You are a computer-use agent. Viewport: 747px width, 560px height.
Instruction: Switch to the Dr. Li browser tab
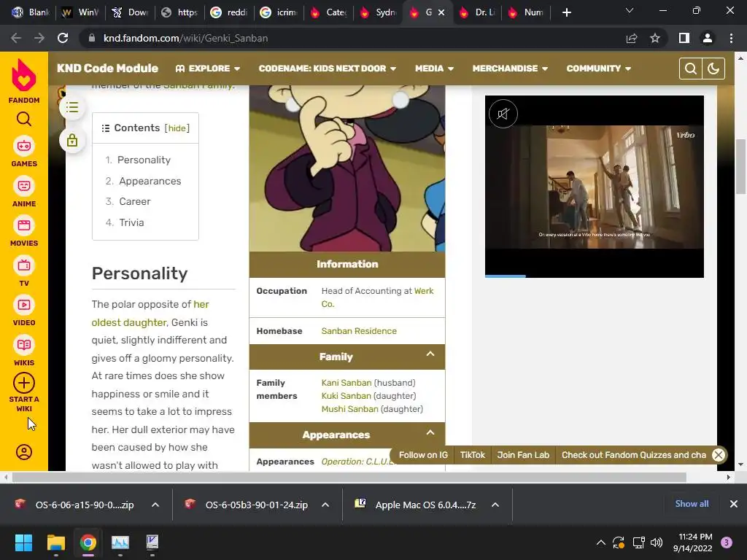477,12
